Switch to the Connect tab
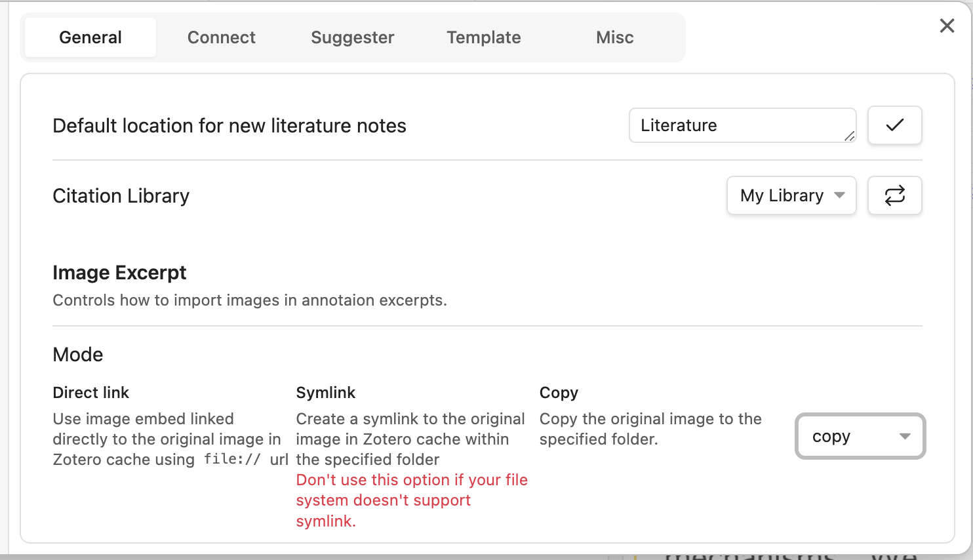 point(221,37)
